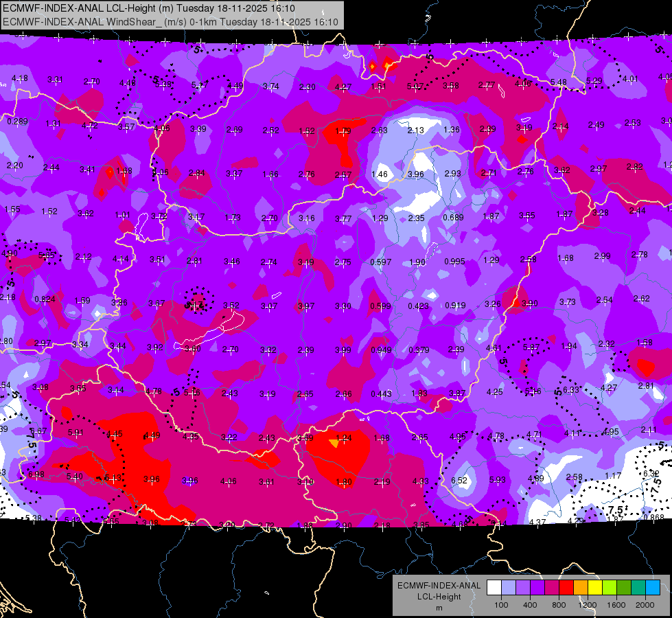Click the wind shear value 1.46

pos(380,174)
